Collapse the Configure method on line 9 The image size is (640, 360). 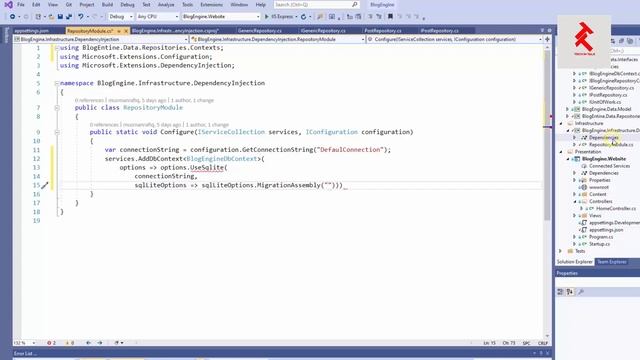click(x=57, y=132)
